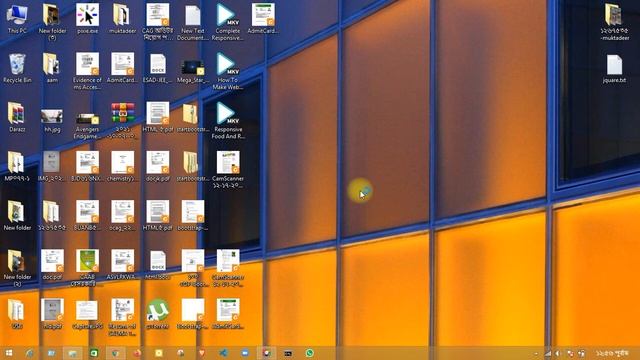Open the hh.jpg image file
The width and height of the screenshot is (640, 360).
point(52,120)
